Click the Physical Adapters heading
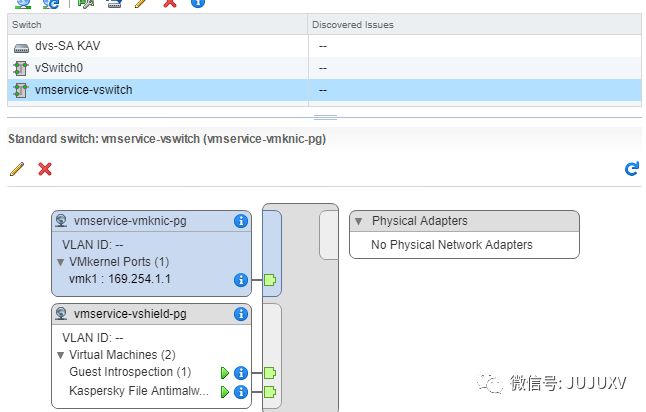 click(419, 221)
